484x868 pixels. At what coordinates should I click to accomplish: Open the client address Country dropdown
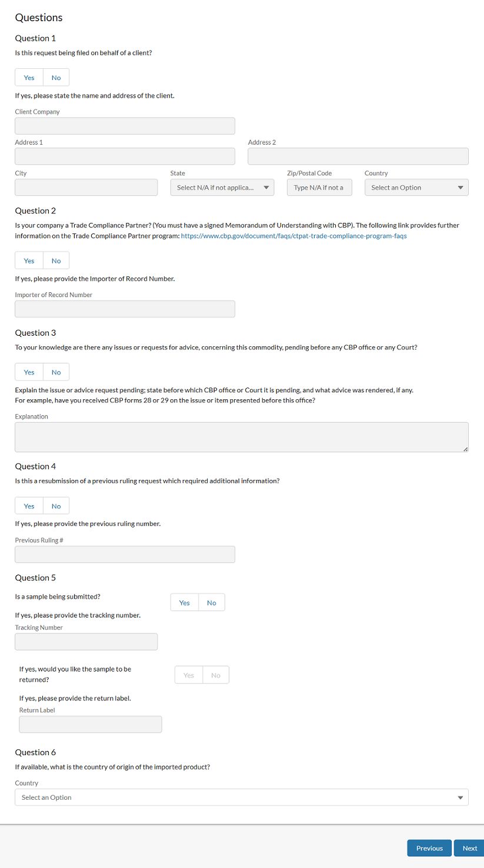416,188
